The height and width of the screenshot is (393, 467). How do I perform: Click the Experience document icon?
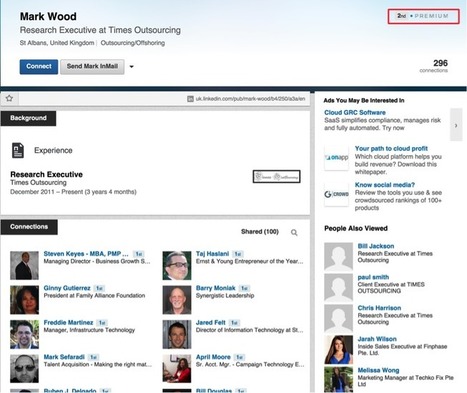pos(18,150)
